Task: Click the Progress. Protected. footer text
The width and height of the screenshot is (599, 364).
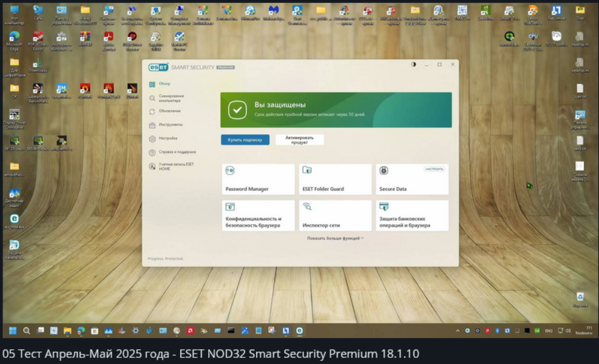Action: (166, 258)
